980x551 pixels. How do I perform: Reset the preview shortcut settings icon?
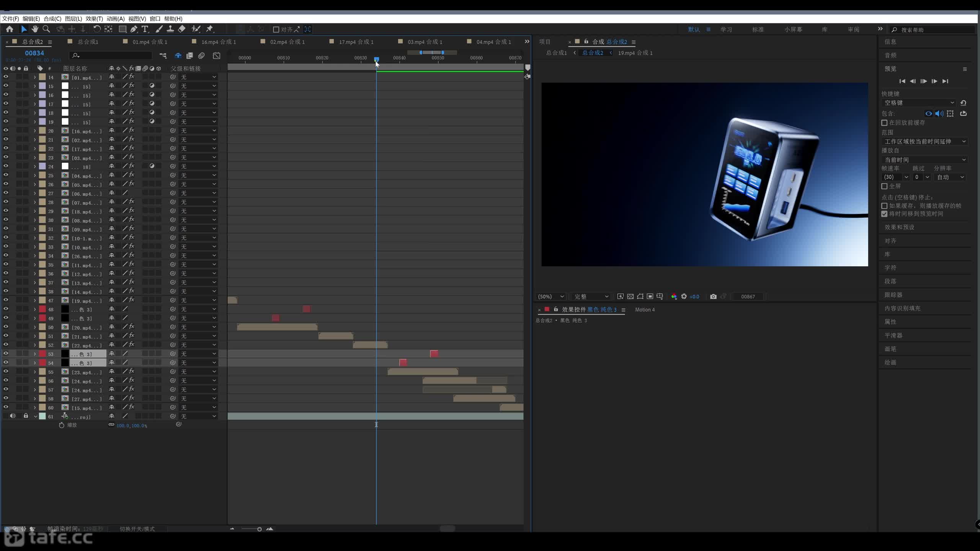pyautogui.click(x=964, y=103)
